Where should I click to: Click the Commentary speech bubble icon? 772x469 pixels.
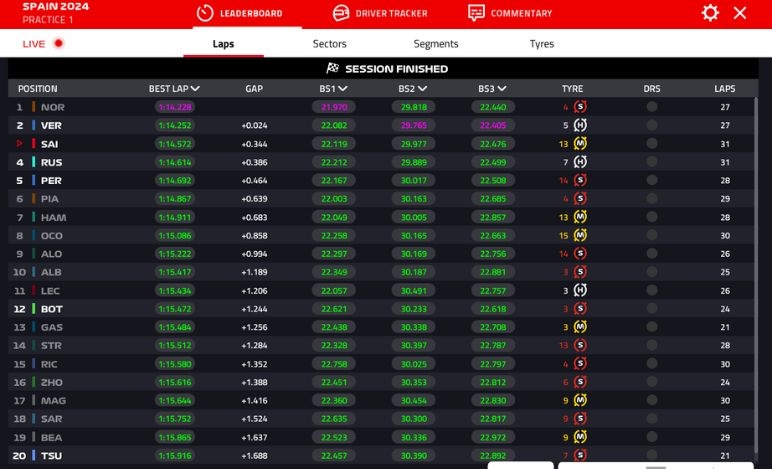pos(477,13)
